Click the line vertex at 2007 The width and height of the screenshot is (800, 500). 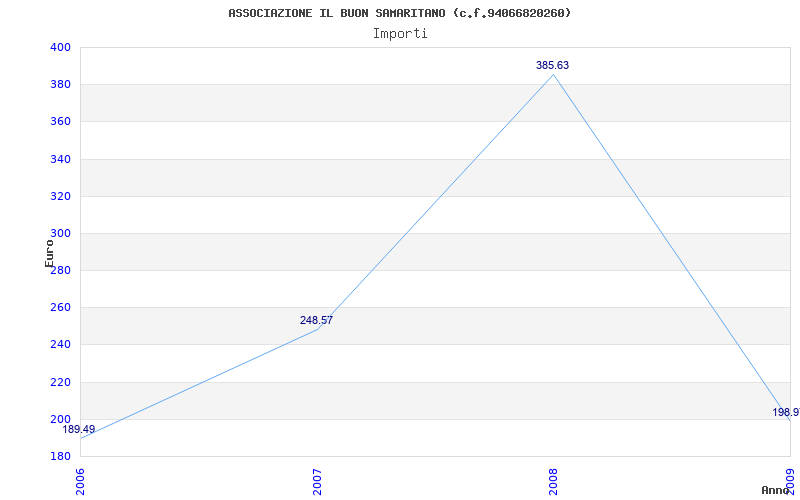[x=317, y=330]
